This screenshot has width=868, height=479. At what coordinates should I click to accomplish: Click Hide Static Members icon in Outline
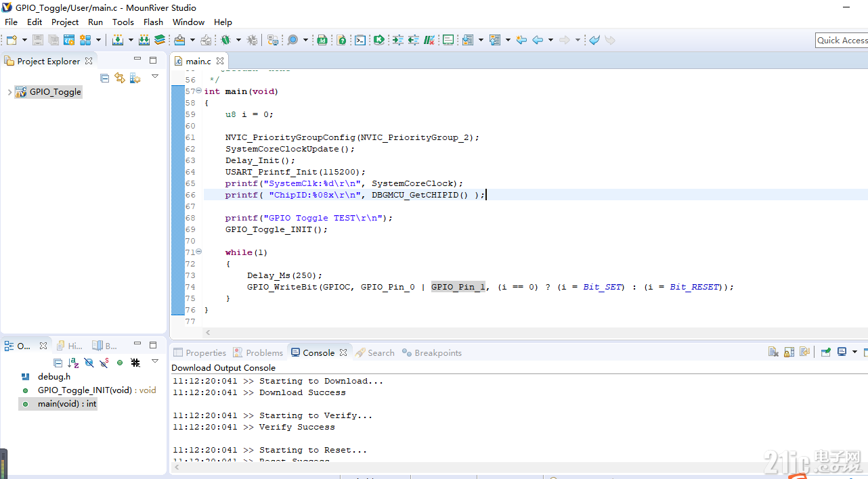coord(104,363)
